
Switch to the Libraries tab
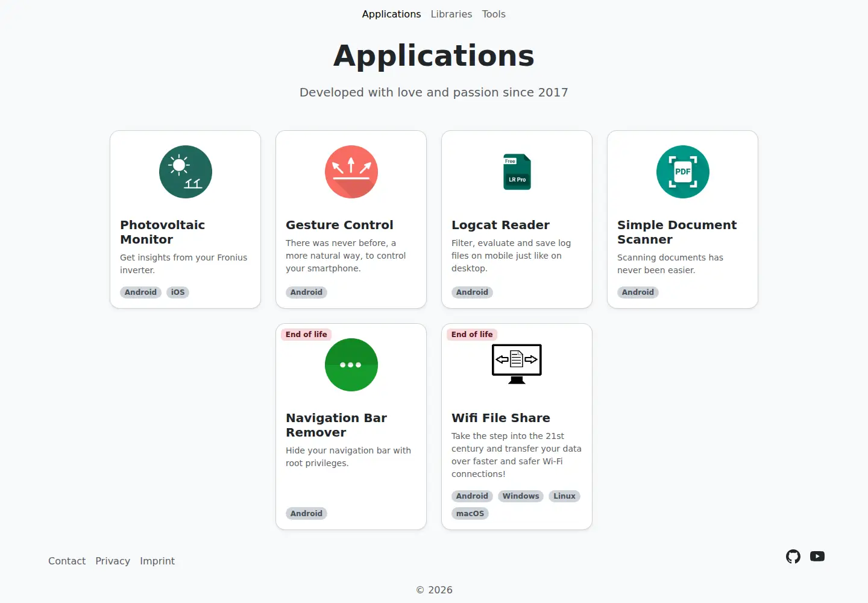click(451, 14)
